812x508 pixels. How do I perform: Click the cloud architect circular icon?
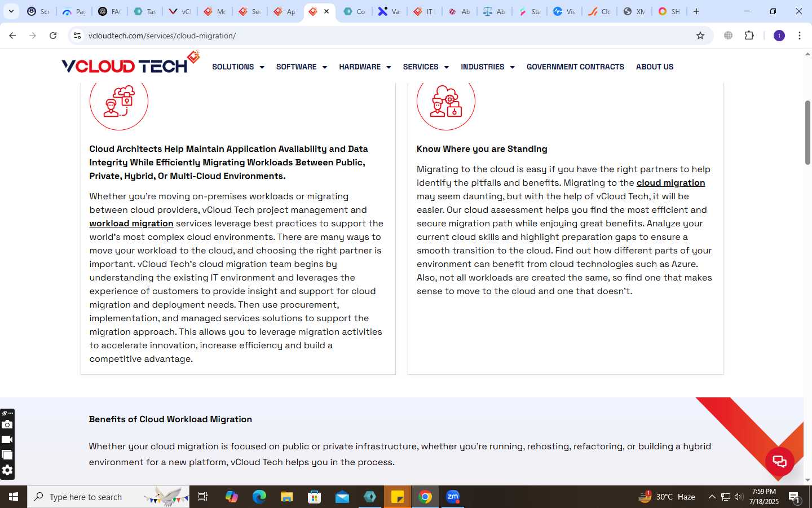[119, 102]
